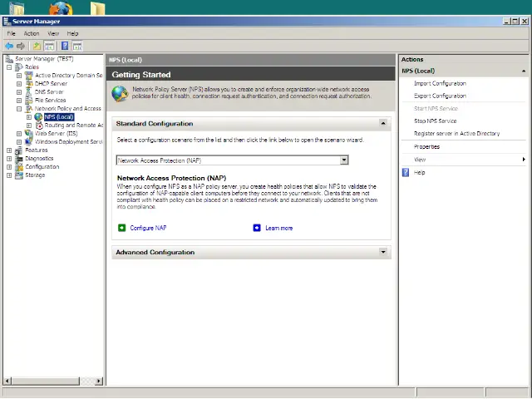Click the Web Server (IIS) icon

click(x=29, y=133)
